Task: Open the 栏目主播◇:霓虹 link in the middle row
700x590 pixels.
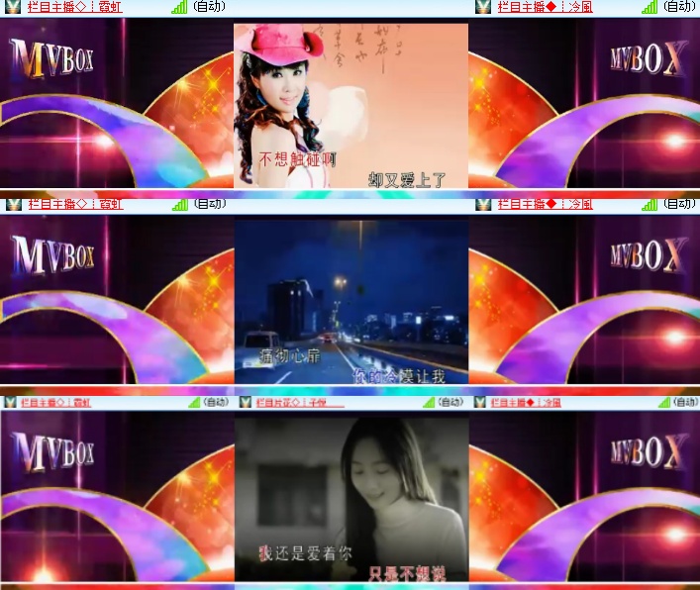Action: pos(75,204)
